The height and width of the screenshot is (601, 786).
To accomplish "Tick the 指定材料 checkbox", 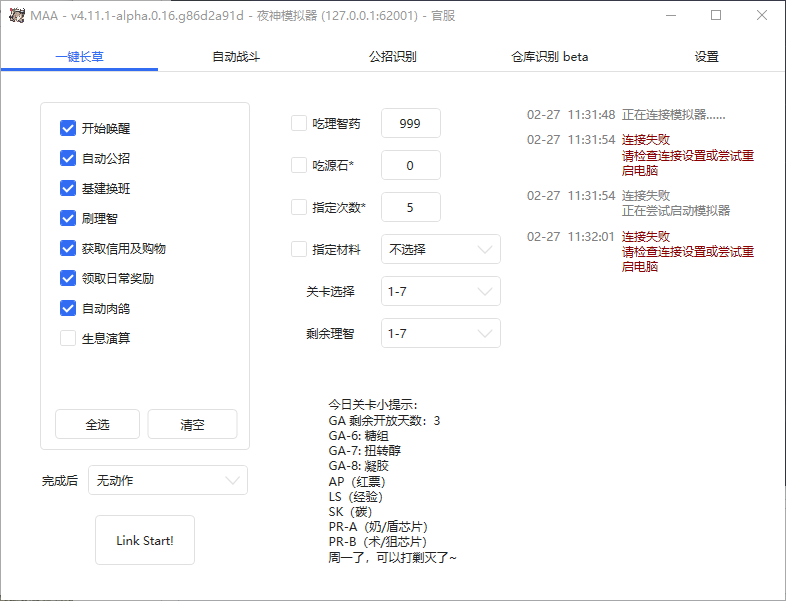I will (x=299, y=249).
